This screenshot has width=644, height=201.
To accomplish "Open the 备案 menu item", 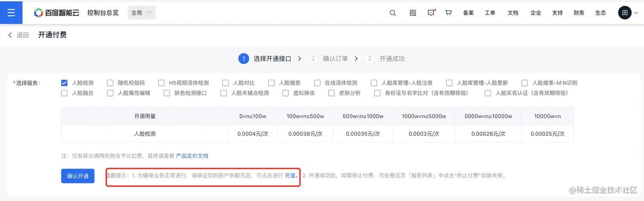I will (469, 13).
